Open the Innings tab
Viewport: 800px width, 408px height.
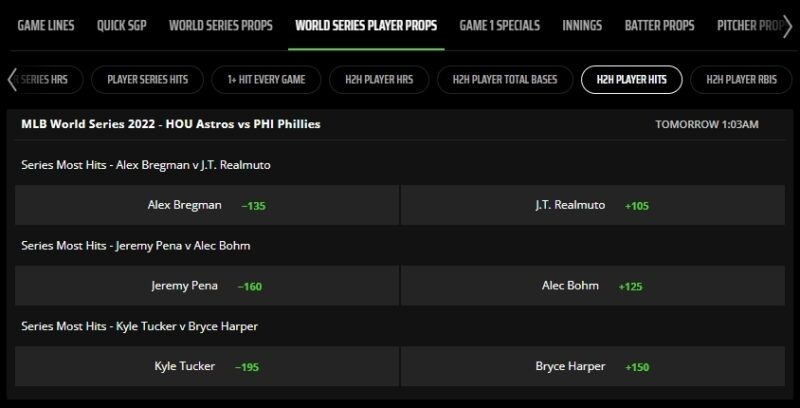pyautogui.click(x=582, y=26)
